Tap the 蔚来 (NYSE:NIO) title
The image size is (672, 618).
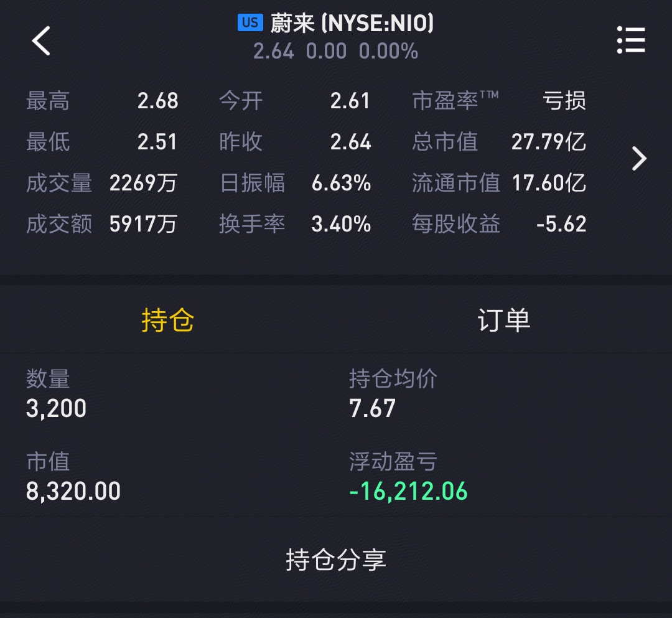click(352, 23)
